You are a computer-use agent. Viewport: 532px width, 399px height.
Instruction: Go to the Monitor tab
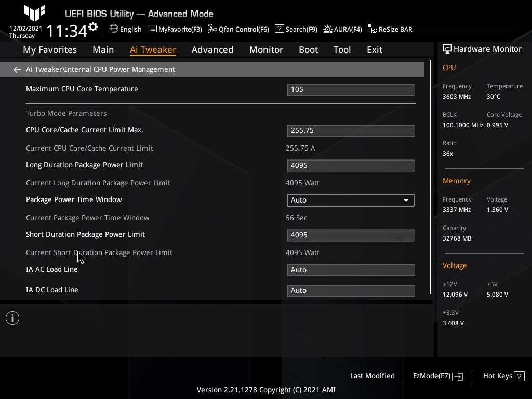coord(267,49)
